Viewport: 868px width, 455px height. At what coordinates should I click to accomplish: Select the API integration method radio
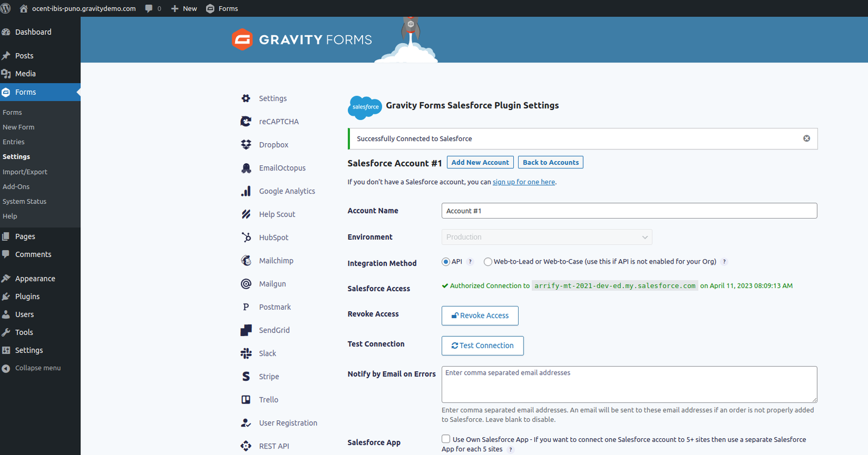446,262
